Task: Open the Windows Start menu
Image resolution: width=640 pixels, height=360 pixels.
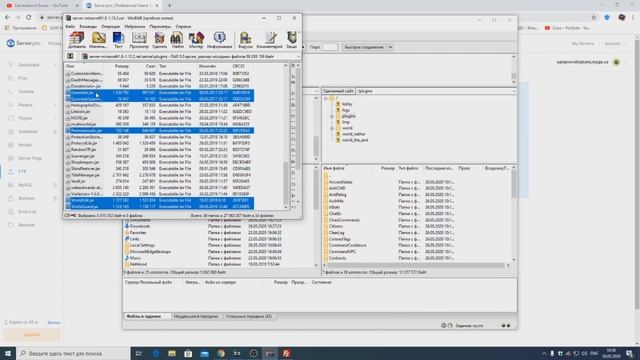Action: coord(8,353)
